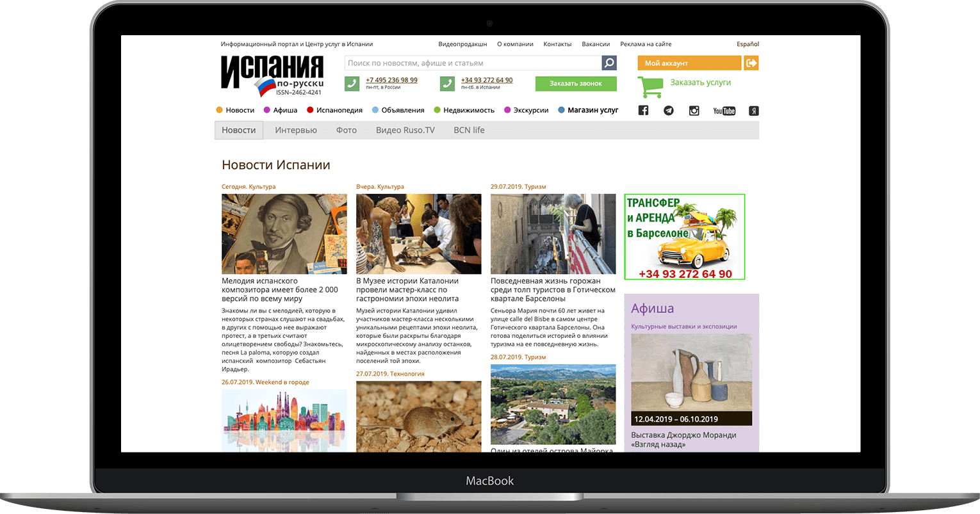The image size is (980, 514).
Task: Open article Мелодия испанского композитора headline
Action: point(280,290)
